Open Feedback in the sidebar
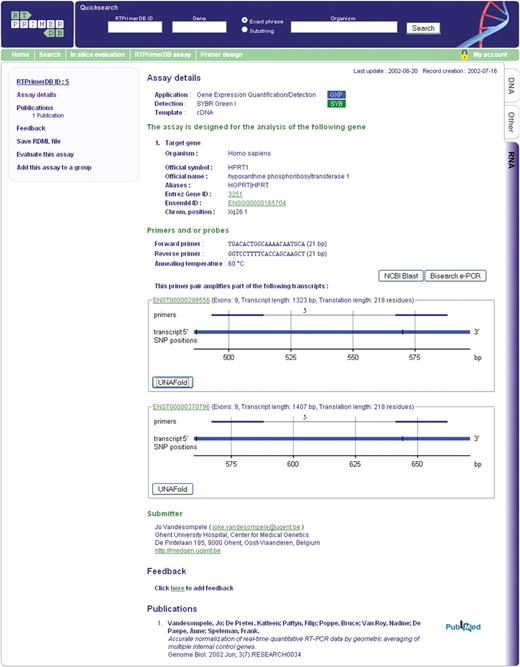 tap(31, 128)
